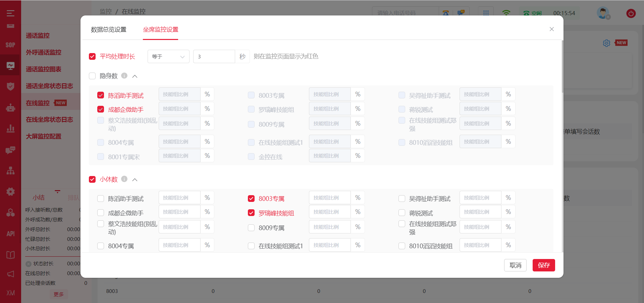Open 外呼通话监控 menu item
The width and height of the screenshot is (644, 303).
44,52
